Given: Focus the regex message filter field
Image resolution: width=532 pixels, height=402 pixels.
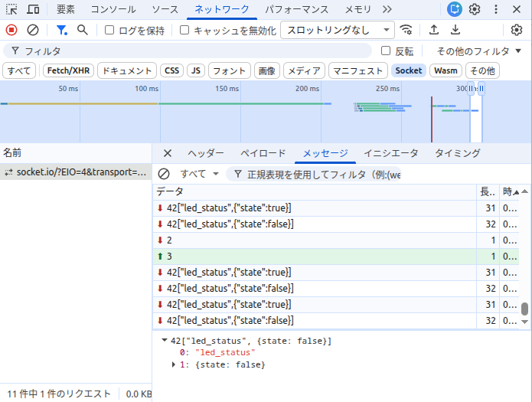Looking at the screenshot, I should point(314,174).
